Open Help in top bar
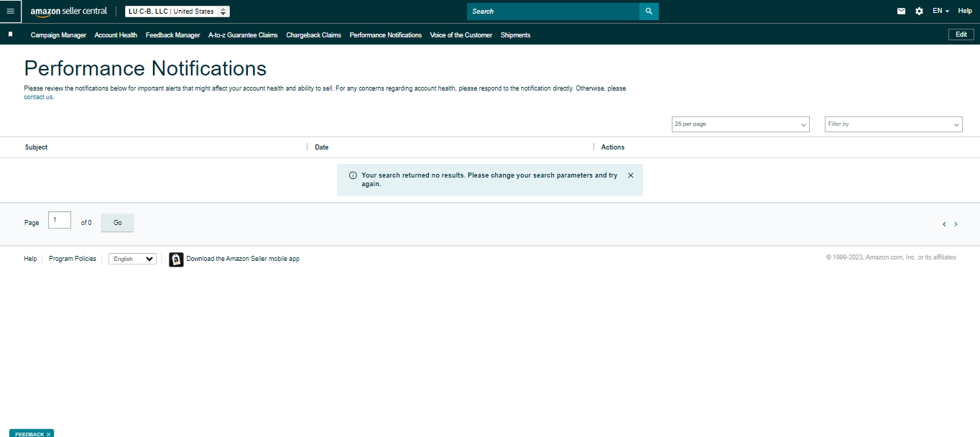The height and width of the screenshot is (437, 980). 965,11
